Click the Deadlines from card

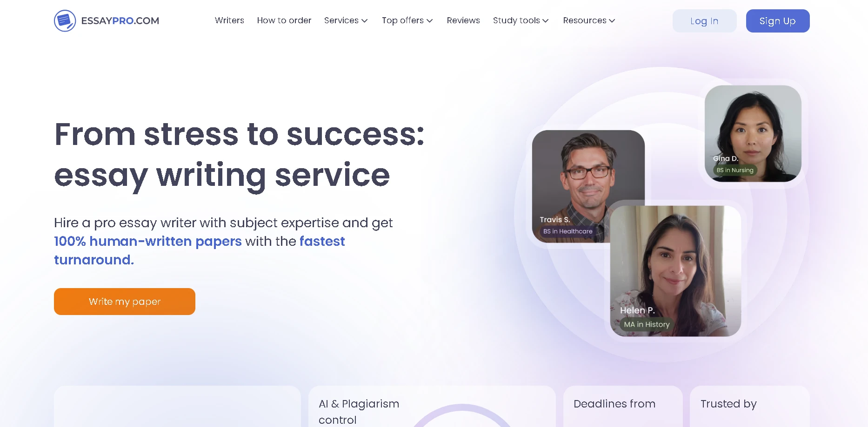pos(622,407)
